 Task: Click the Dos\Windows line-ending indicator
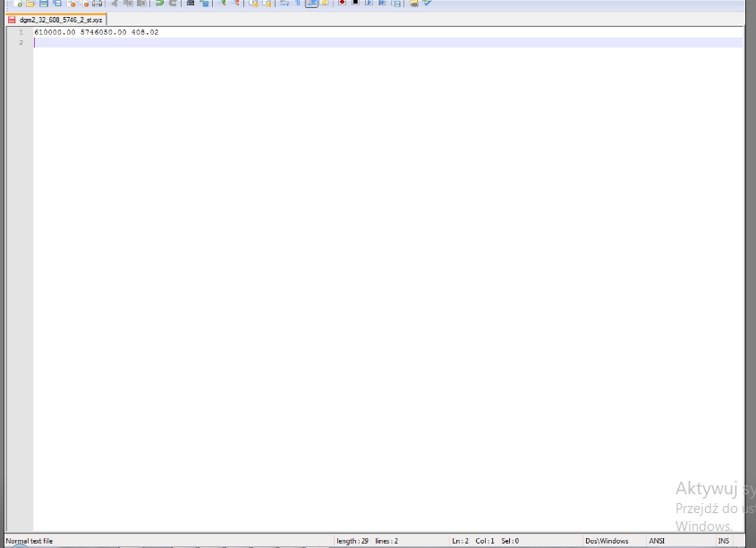pyautogui.click(x=607, y=541)
